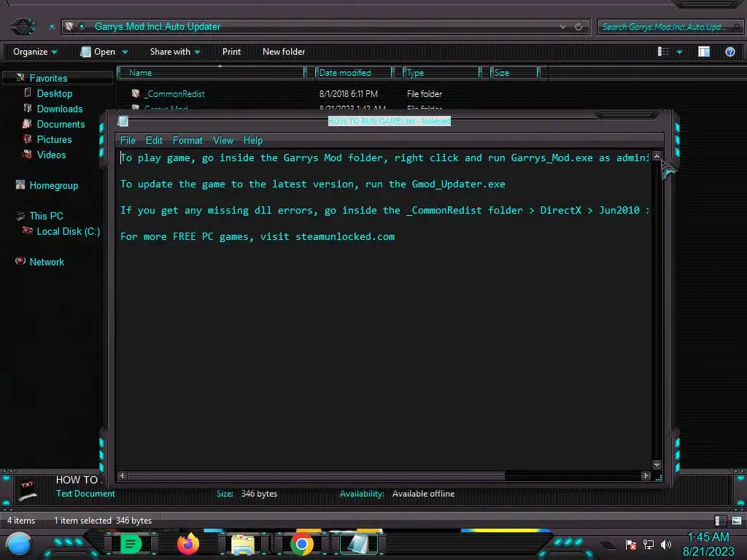
Task: Click the Open button in Explorer toolbar
Action: [98, 52]
